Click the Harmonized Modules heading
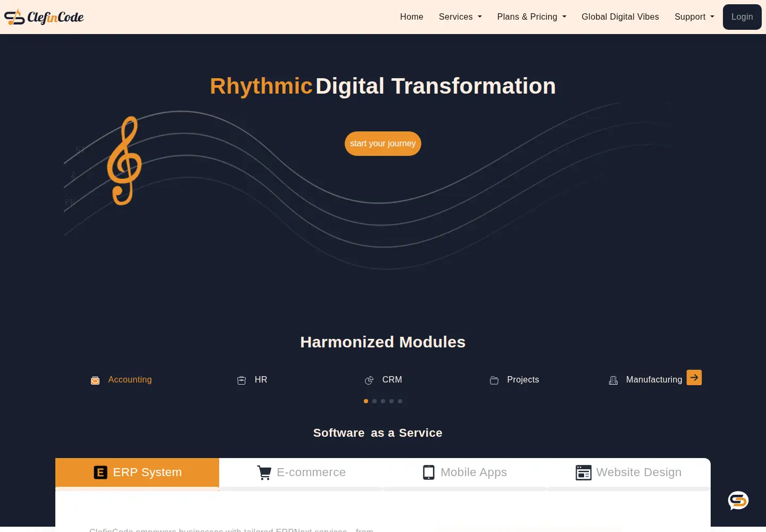 [383, 342]
